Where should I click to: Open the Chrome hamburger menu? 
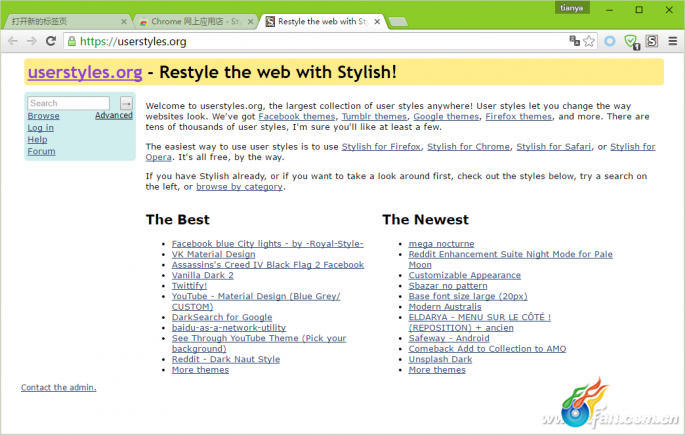click(673, 41)
